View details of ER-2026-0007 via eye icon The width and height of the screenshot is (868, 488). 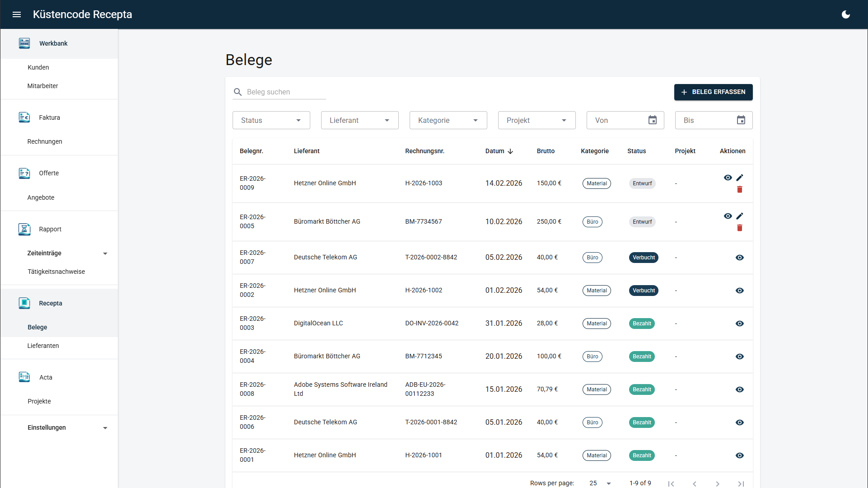[x=740, y=257]
